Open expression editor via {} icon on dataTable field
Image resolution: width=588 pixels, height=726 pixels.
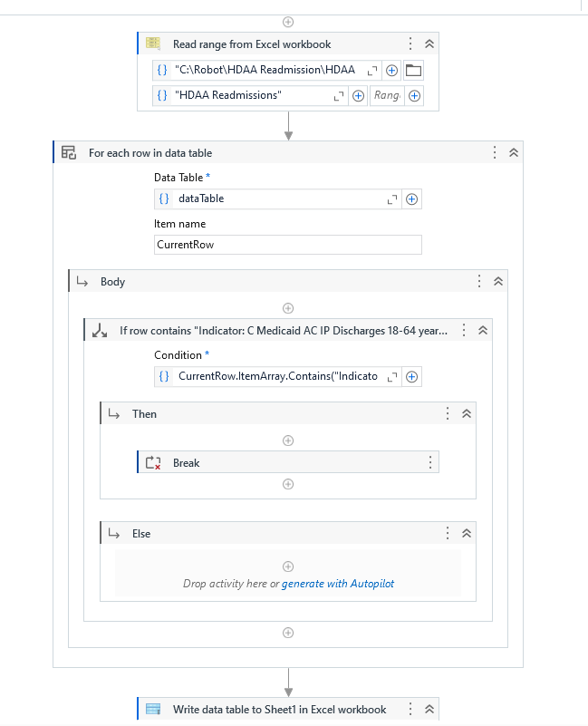(x=166, y=198)
